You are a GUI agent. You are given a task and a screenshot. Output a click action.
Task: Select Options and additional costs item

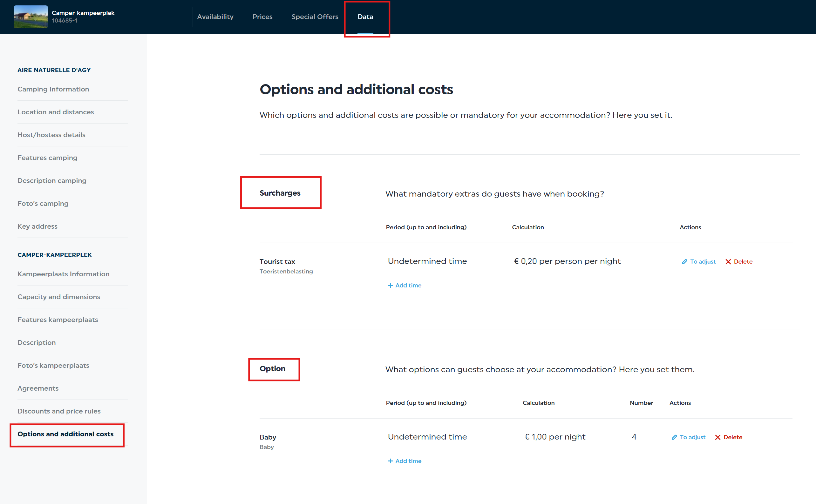coord(66,434)
